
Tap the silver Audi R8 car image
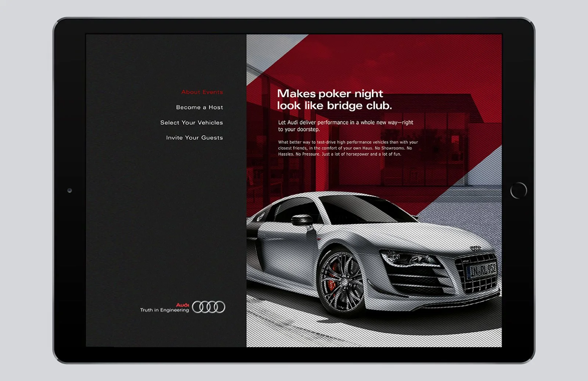[374, 254]
